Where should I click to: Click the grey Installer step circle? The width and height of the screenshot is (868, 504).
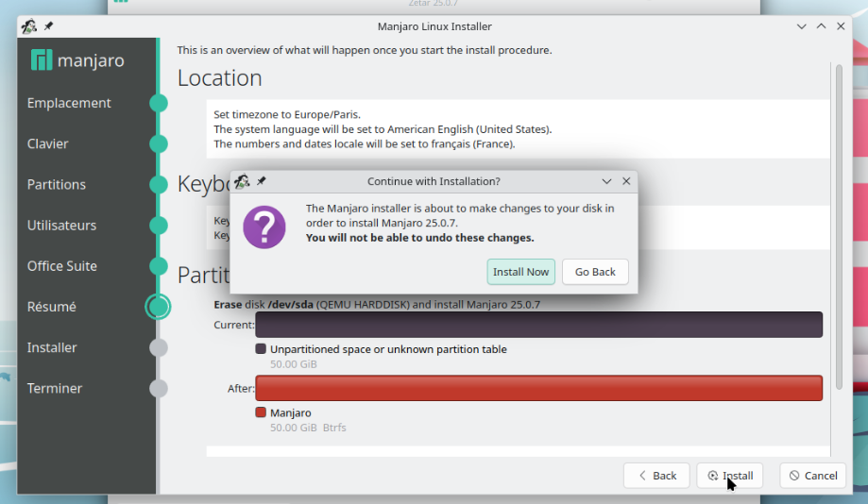coord(159,347)
